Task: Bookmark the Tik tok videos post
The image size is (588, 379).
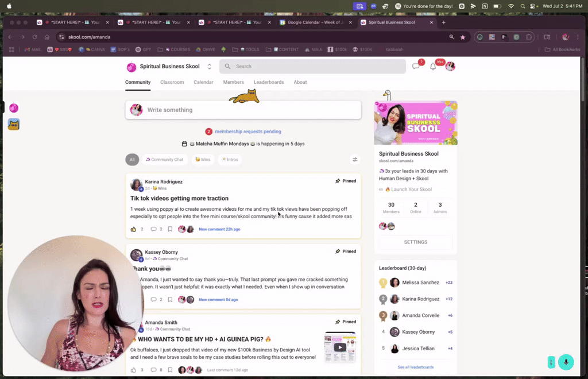Action: tap(170, 229)
